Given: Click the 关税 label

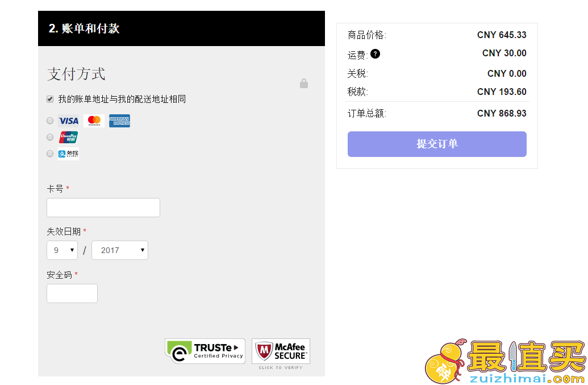Looking at the screenshot, I should pyautogui.click(x=357, y=73).
